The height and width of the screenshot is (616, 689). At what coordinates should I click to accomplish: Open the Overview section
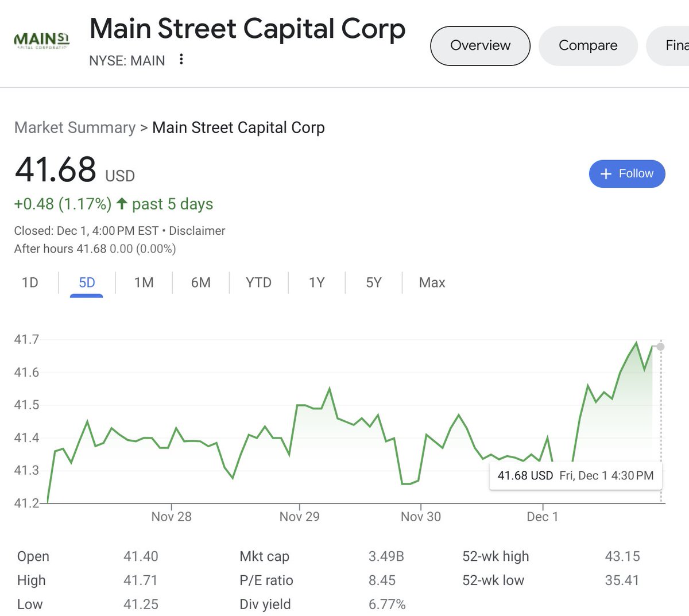coord(480,45)
